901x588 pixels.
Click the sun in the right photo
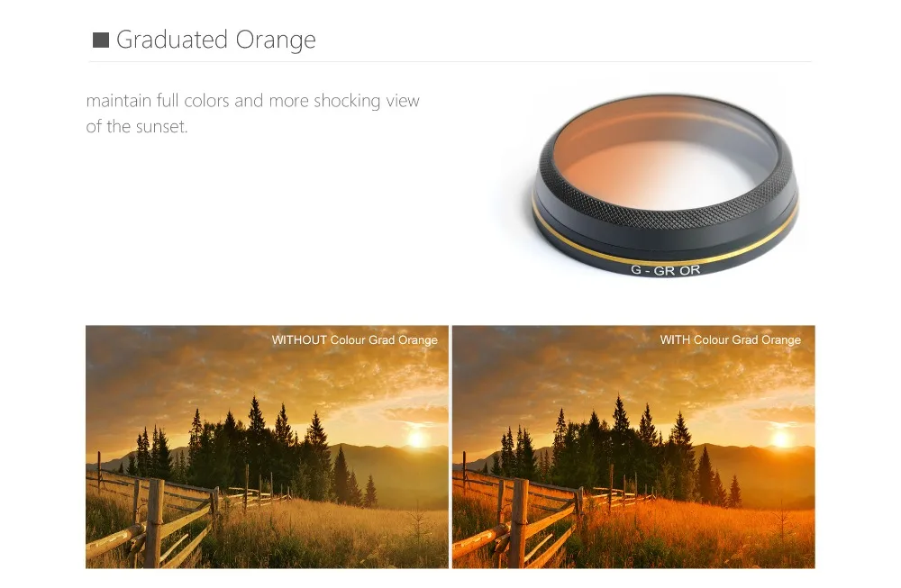click(781, 439)
